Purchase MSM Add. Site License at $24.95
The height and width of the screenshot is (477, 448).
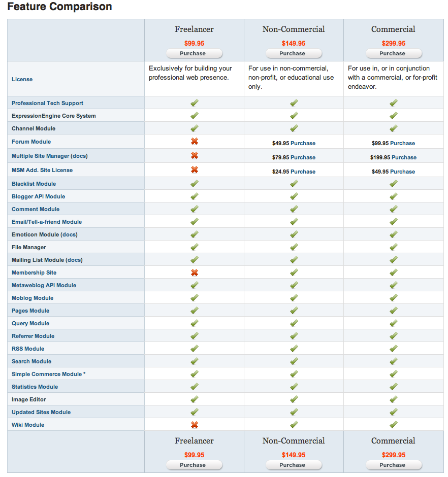[303, 172]
